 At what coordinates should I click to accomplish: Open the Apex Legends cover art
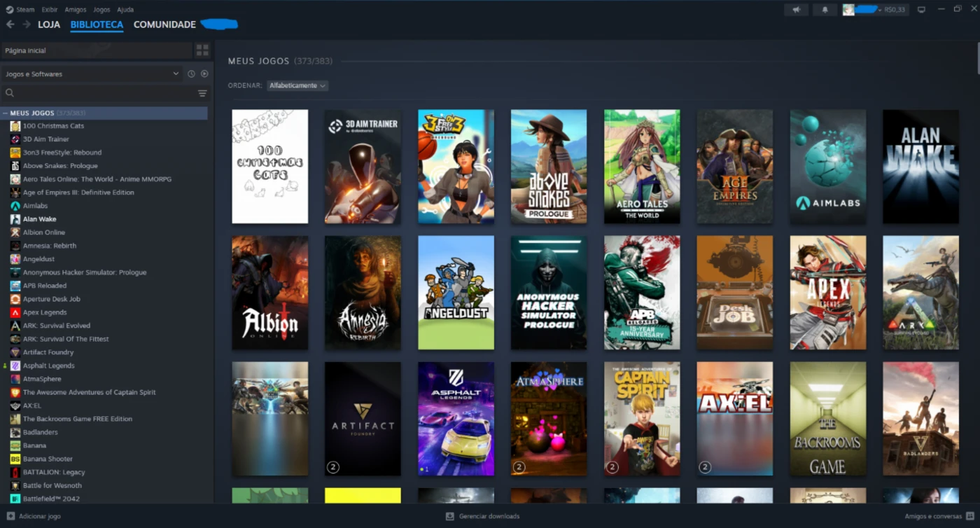coord(828,293)
